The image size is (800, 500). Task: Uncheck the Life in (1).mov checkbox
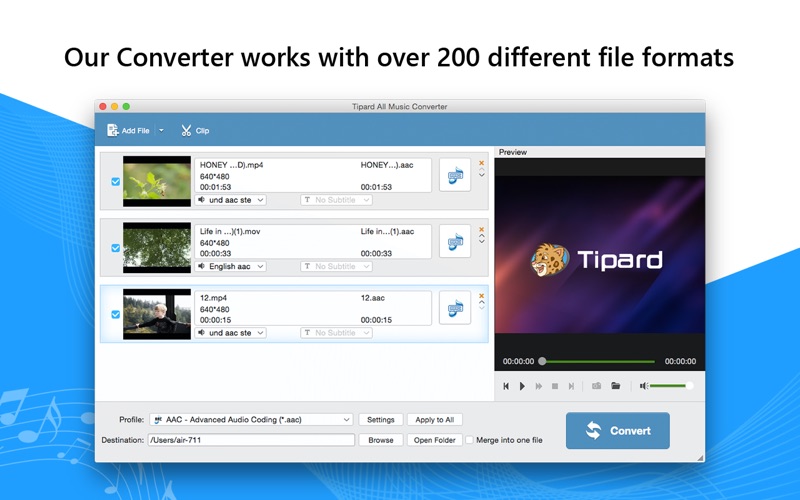click(x=115, y=248)
